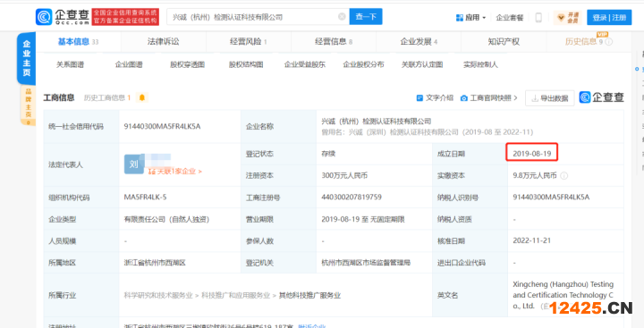This screenshot has height=328, width=644.
Task: Open 关联方认定图 link
Action: pyautogui.click(x=422, y=65)
